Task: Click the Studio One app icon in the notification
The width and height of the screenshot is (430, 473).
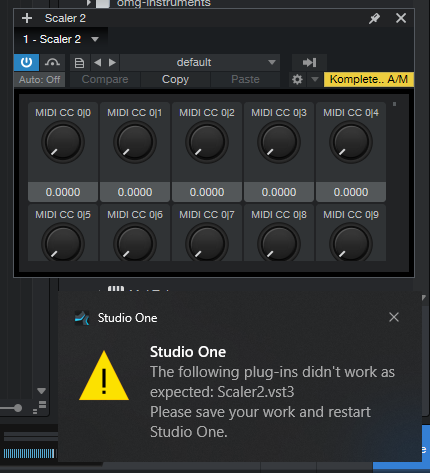Action: 82,318
